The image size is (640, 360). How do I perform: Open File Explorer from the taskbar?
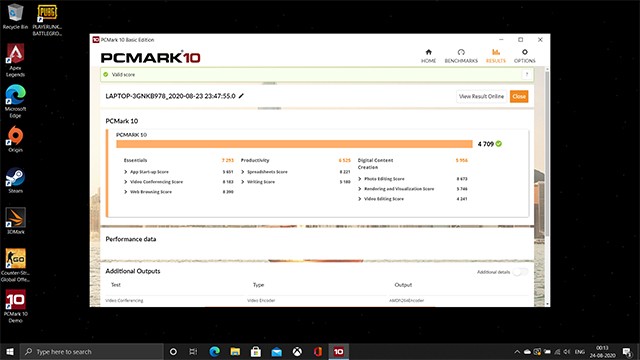pyautogui.click(x=235, y=351)
